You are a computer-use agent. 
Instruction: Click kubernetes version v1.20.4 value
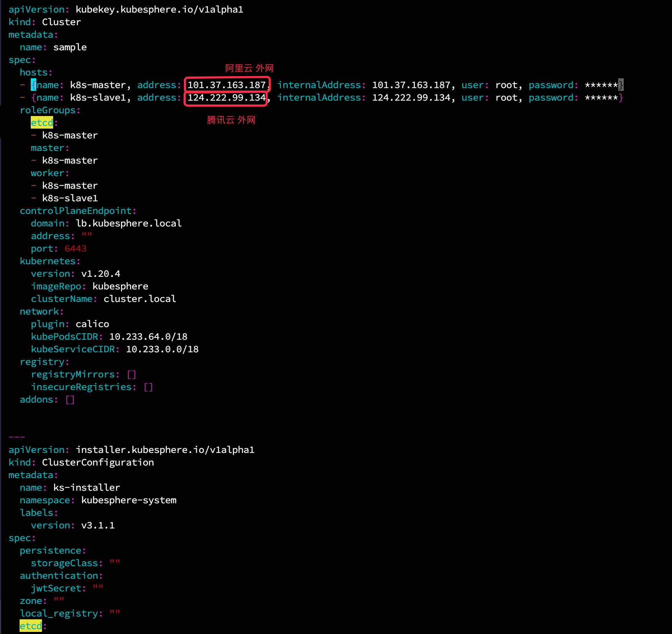(x=101, y=274)
